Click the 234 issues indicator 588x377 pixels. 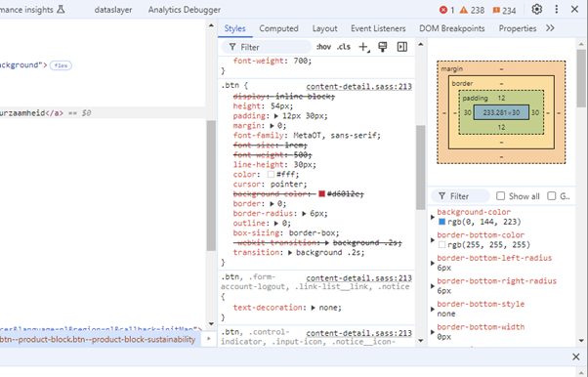pyautogui.click(x=504, y=11)
